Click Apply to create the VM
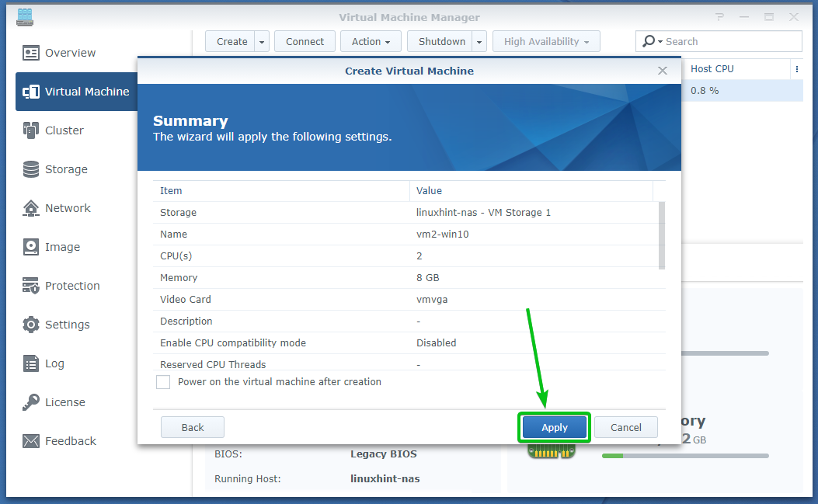This screenshot has height=504, width=818. point(554,427)
